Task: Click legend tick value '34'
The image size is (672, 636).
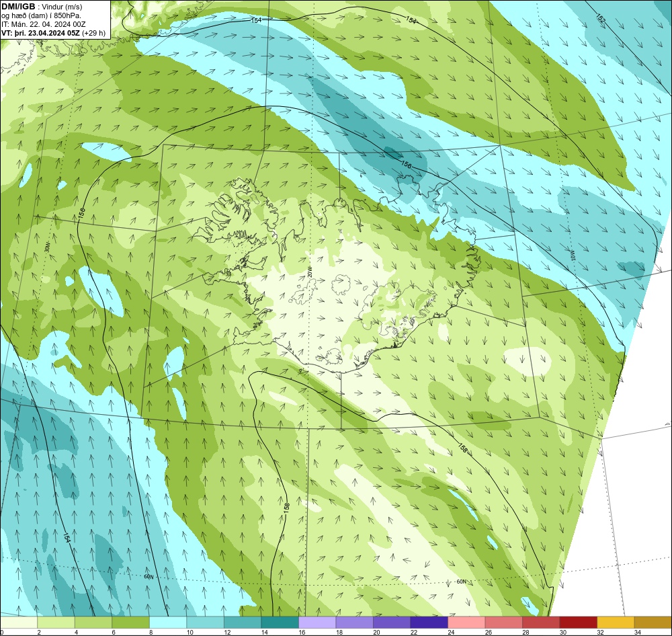Action: click(x=638, y=632)
